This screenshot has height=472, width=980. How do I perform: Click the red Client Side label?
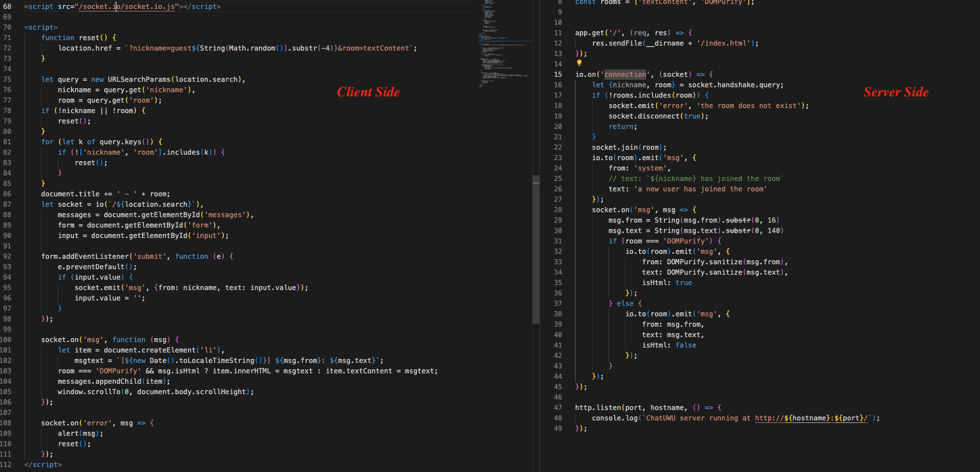(x=368, y=92)
